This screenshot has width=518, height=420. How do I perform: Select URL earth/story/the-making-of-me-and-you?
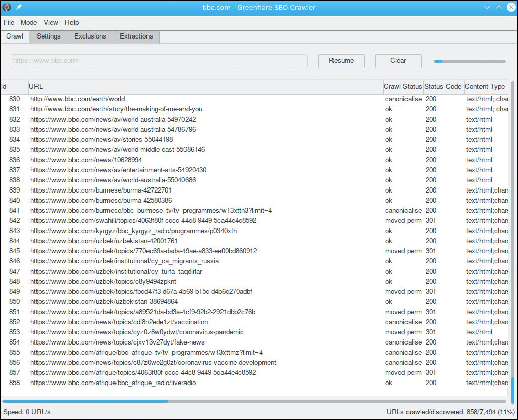116,109
